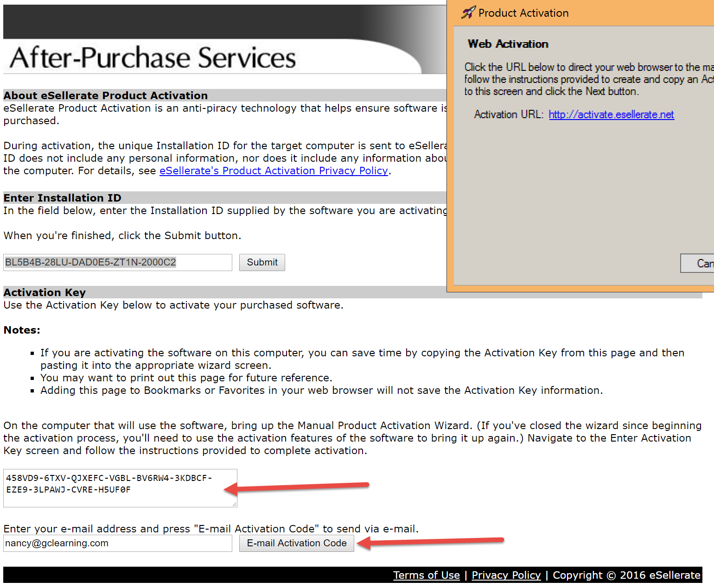
Task: Click the Product Activation title bar text
Action: pyautogui.click(x=523, y=13)
